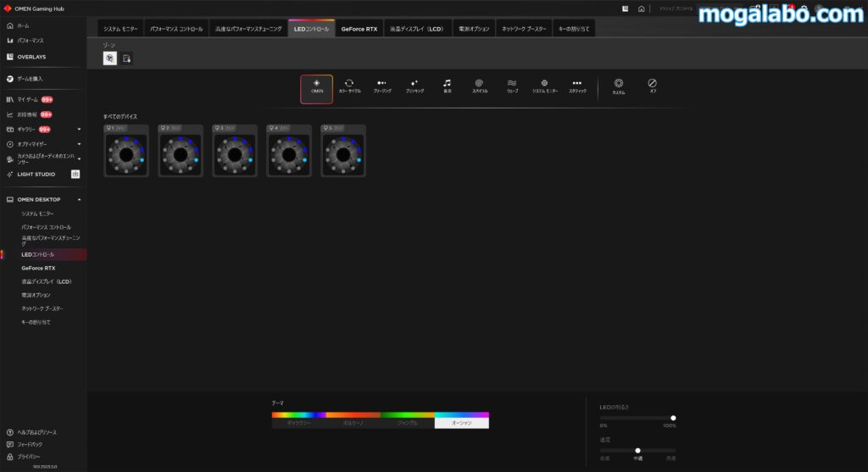Image resolution: width=868 pixels, height=472 pixels.
Task: Expand the Optimizer (オプティマイザー) sidebar menu
Action: pyautogui.click(x=79, y=144)
